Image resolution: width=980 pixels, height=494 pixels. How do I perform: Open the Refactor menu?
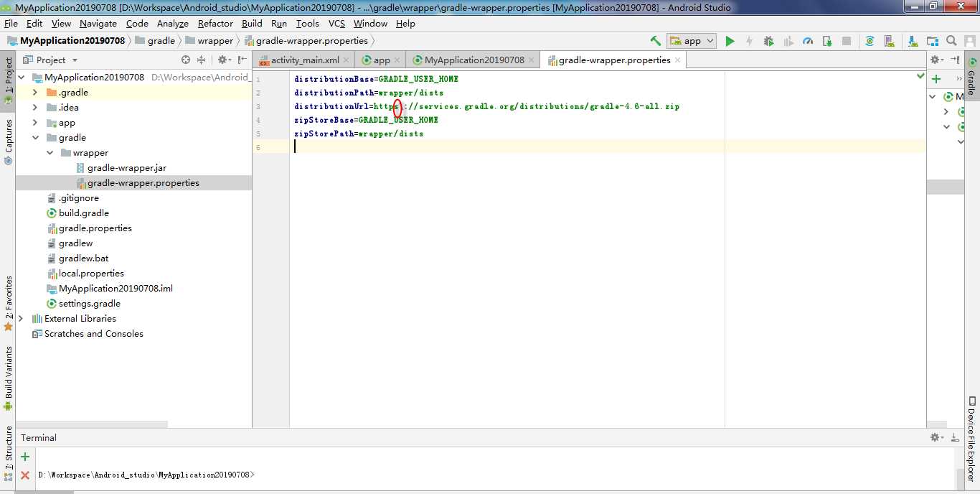coord(215,23)
